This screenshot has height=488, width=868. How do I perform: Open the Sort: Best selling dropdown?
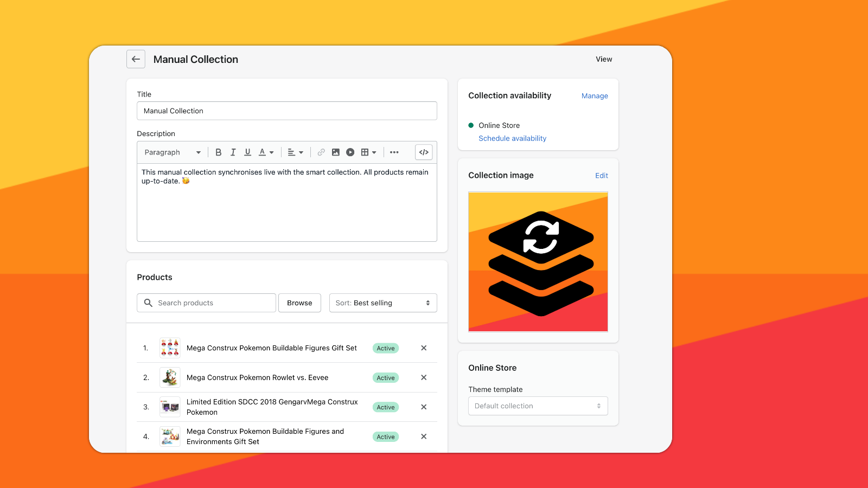[383, 303]
